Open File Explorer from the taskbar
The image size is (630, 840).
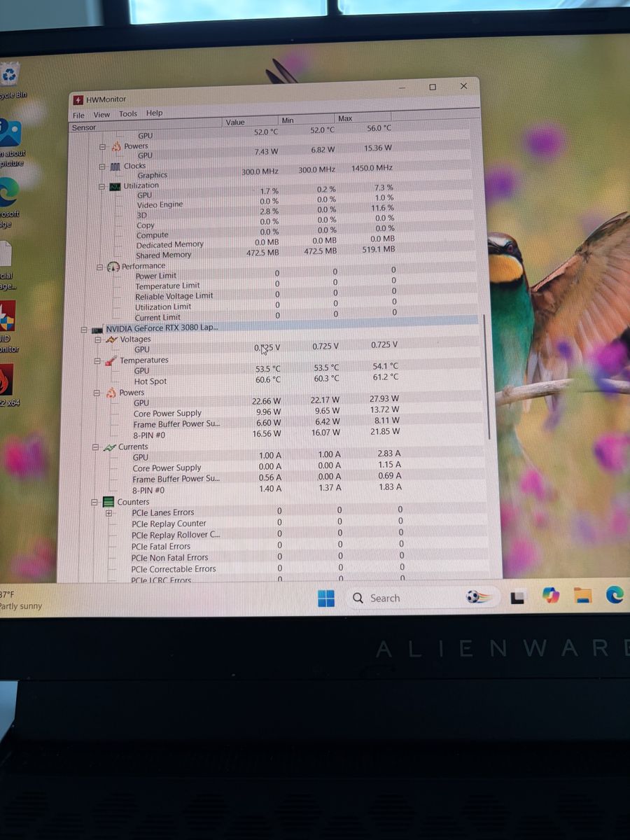click(582, 596)
